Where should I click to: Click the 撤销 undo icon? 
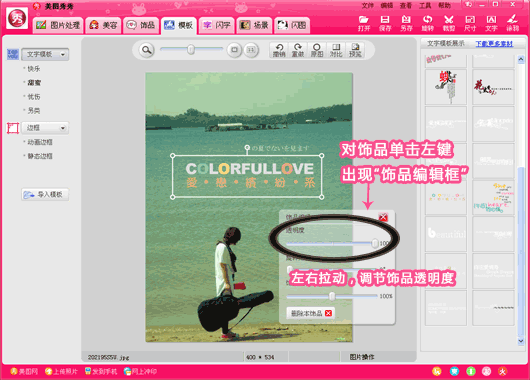point(279,50)
